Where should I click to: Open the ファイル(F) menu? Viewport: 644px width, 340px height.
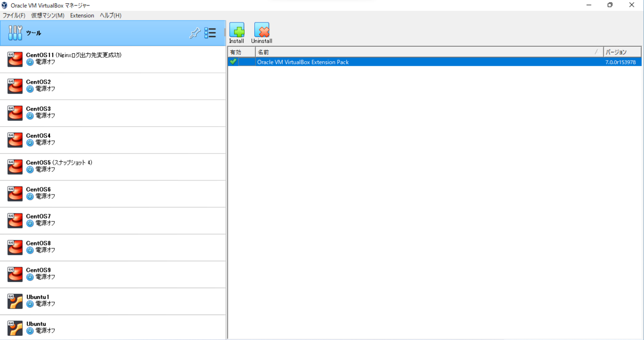(14, 16)
